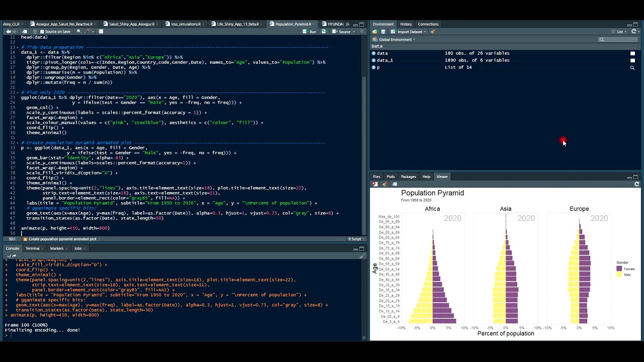The height and width of the screenshot is (362, 644).
Task: Close the Population_Pyramid.R tab
Action: (x=314, y=24)
